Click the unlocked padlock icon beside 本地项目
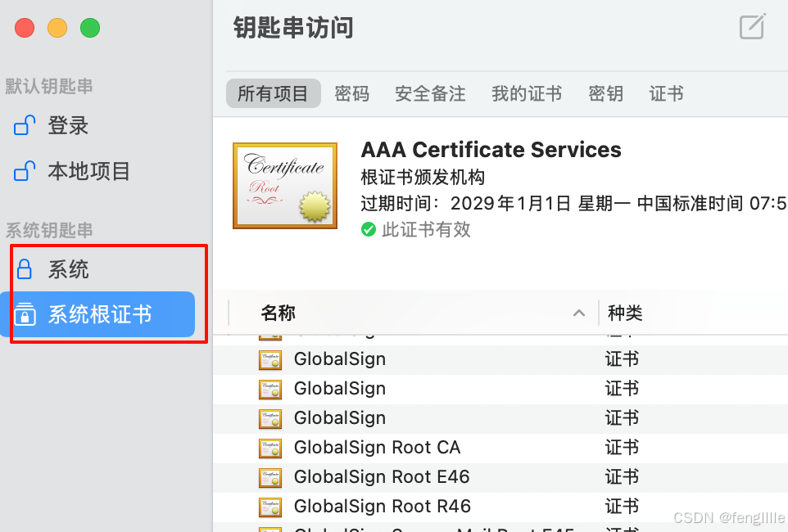 pyautogui.click(x=25, y=171)
